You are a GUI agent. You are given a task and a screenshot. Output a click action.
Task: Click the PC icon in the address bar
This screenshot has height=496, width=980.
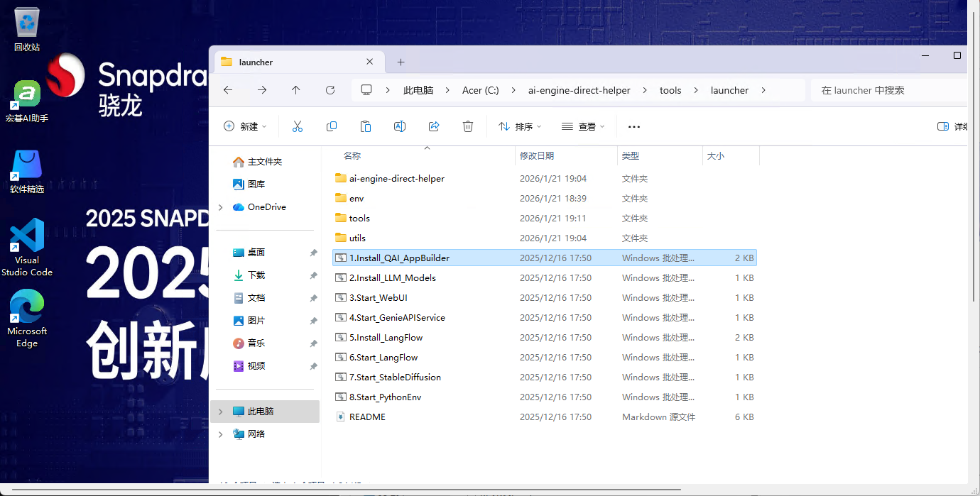tap(366, 90)
